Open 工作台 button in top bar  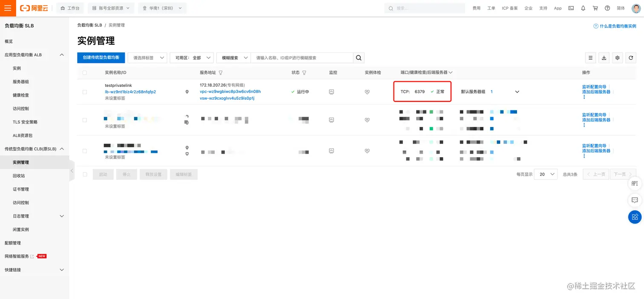pos(70,8)
